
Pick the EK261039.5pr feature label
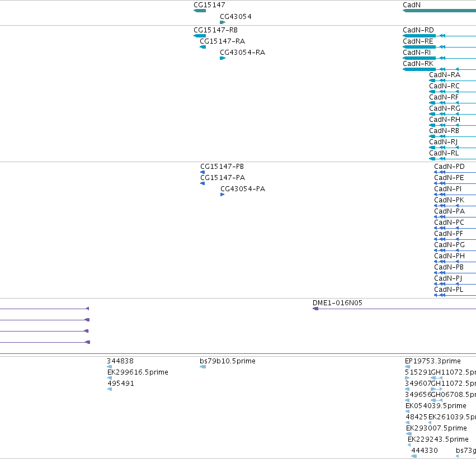452,418
